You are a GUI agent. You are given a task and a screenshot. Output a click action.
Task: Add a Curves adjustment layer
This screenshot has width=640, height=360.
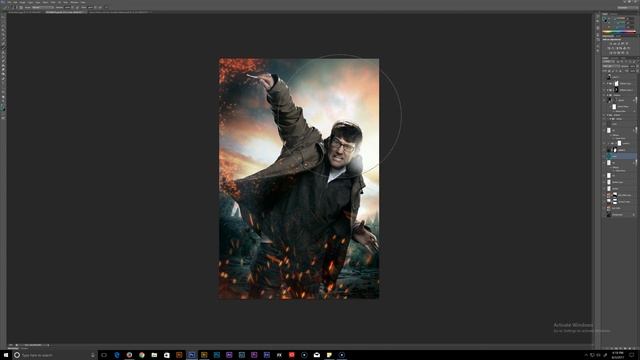[x=619, y=44]
